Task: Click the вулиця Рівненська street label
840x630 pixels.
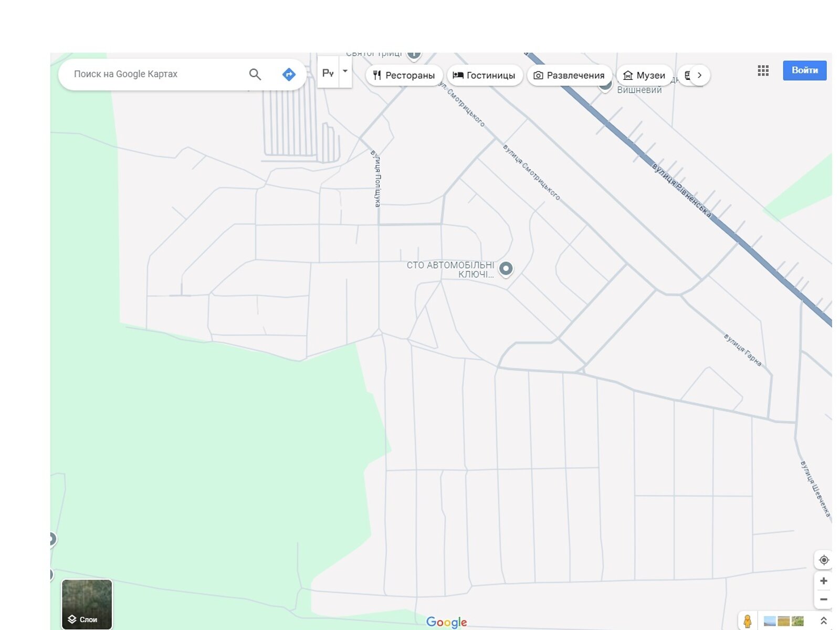Action: pos(682,191)
